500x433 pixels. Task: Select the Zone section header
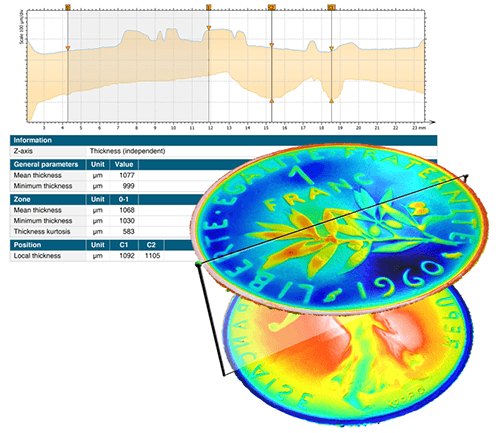click(x=22, y=199)
